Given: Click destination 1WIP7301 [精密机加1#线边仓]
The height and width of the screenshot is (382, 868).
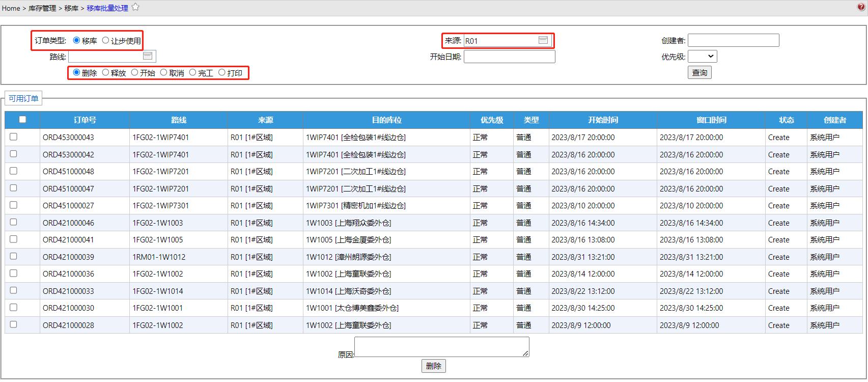Looking at the screenshot, I should pos(356,206).
